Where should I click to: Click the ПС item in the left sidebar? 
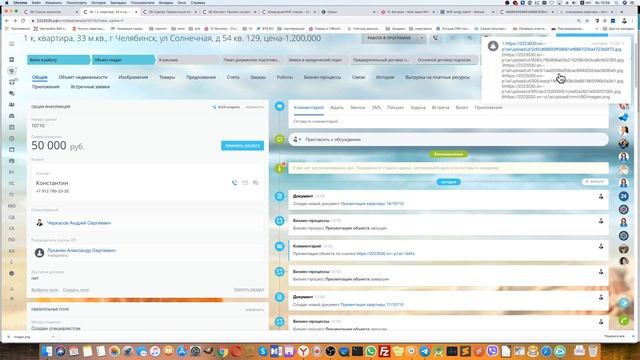(12, 184)
